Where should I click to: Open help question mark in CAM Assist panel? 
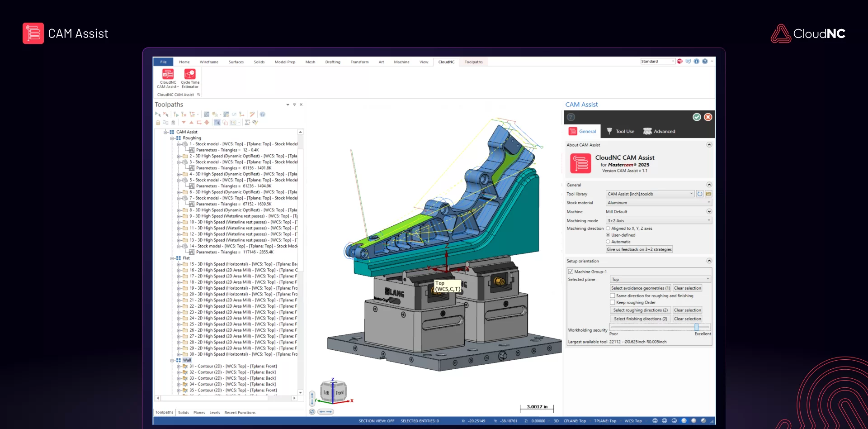point(571,117)
